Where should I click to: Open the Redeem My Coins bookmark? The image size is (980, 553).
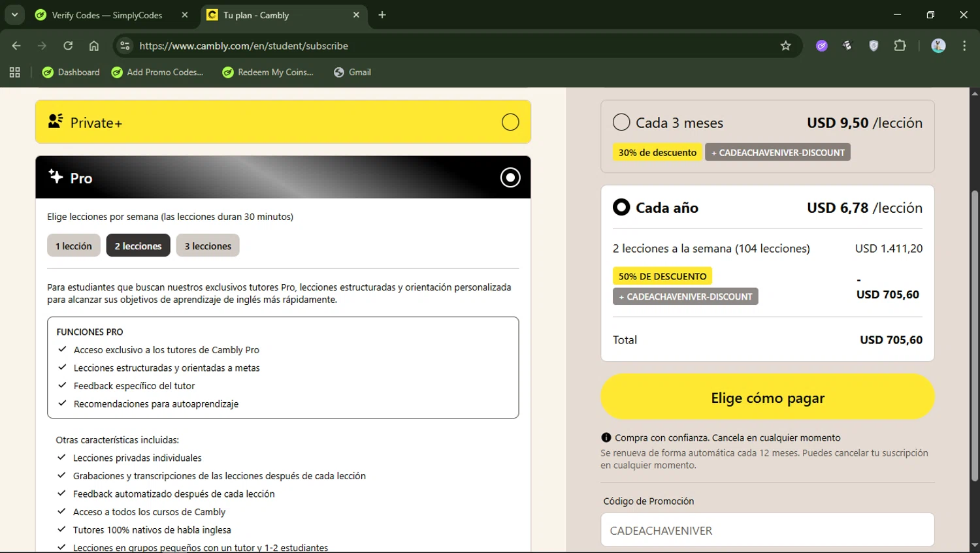pos(268,72)
